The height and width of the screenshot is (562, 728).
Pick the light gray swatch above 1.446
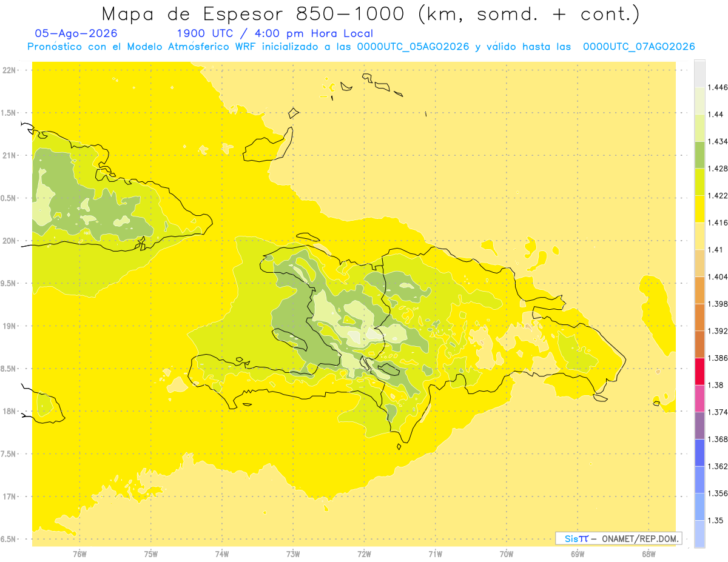[699, 73]
